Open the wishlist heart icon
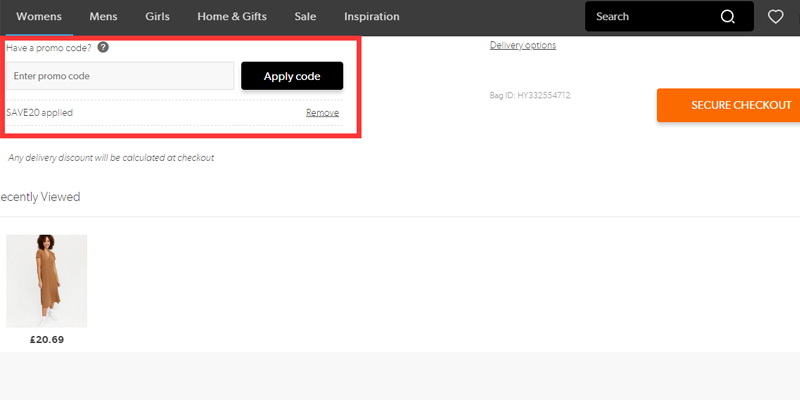This screenshot has width=800, height=400. coord(775,16)
